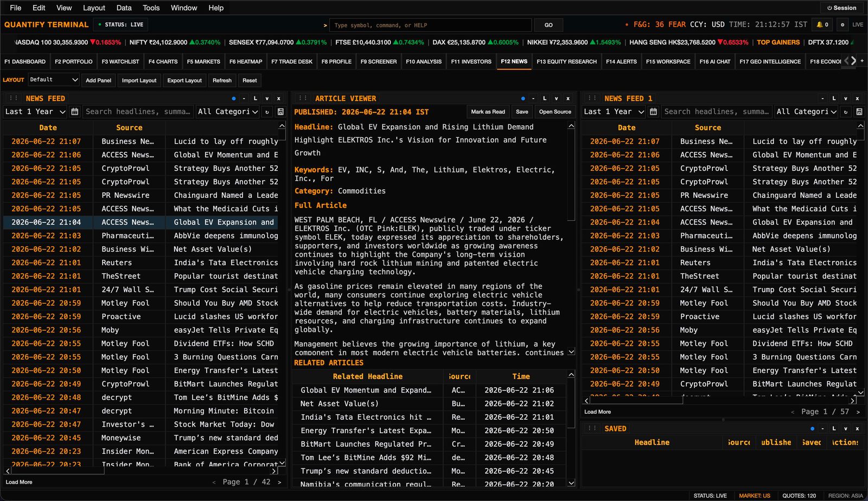Go to previous page in News Feed pagination

(214, 482)
